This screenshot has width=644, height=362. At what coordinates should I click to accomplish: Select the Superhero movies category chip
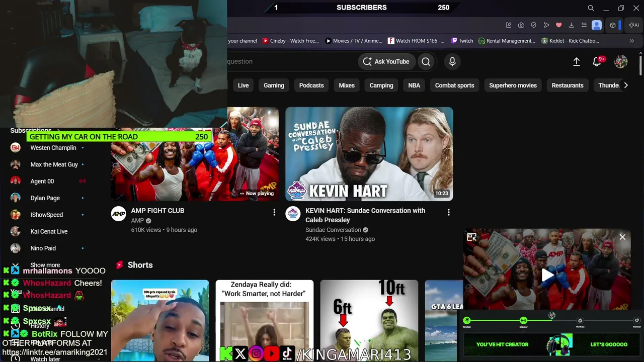tap(513, 85)
